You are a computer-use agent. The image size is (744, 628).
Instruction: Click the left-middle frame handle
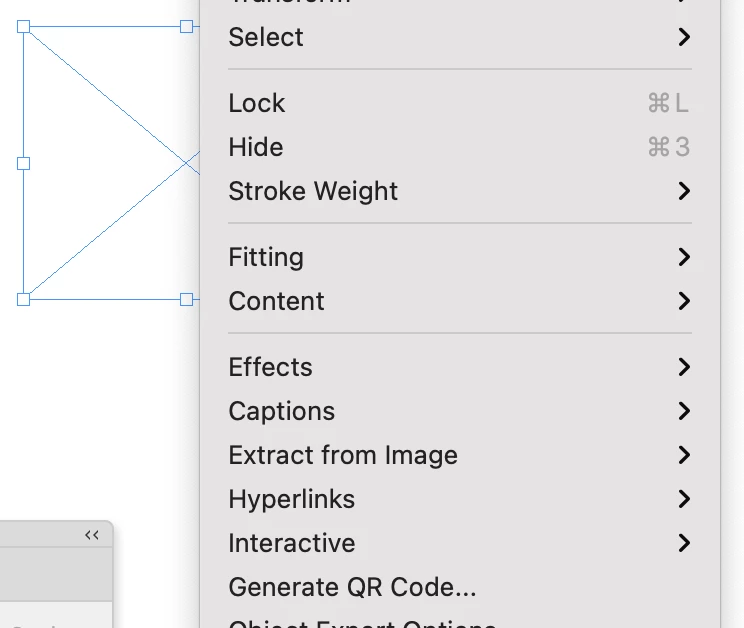click(24, 162)
